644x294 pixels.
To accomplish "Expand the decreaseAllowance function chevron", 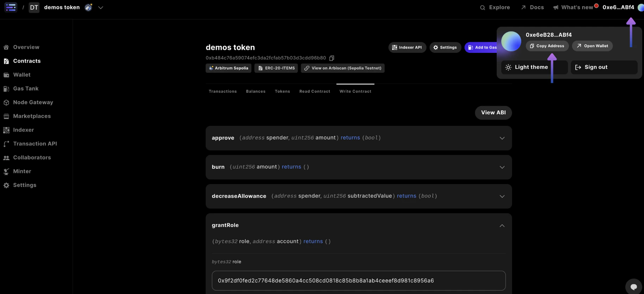I will pyautogui.click(x=502, y=196).
